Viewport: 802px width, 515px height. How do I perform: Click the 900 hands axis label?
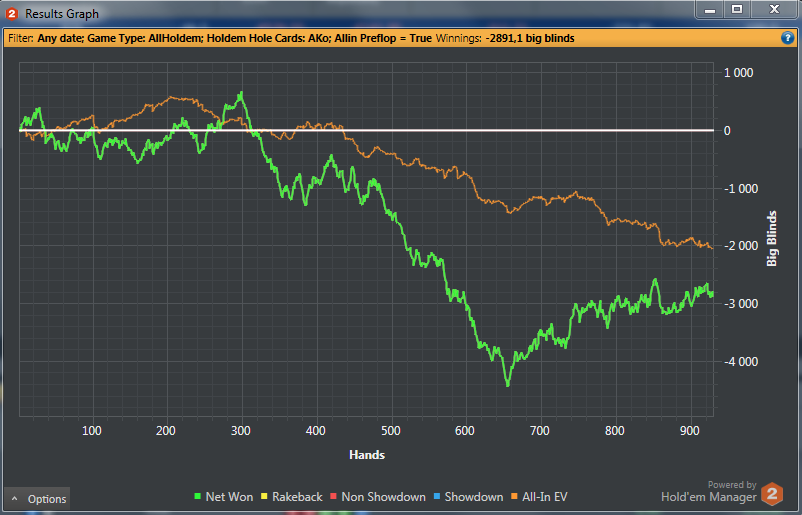(689, 431)
